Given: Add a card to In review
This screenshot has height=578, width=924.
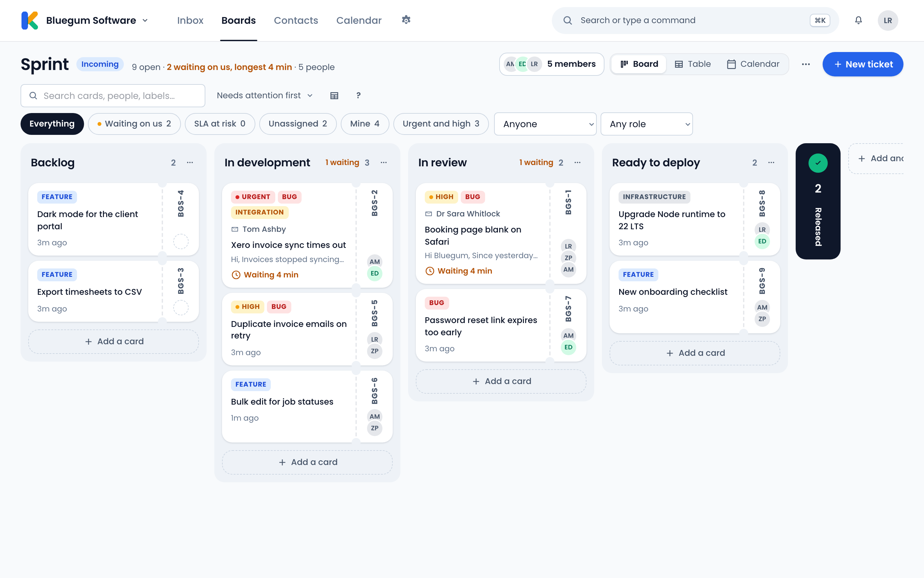Looking at the screenshot, I should point(501,381).
